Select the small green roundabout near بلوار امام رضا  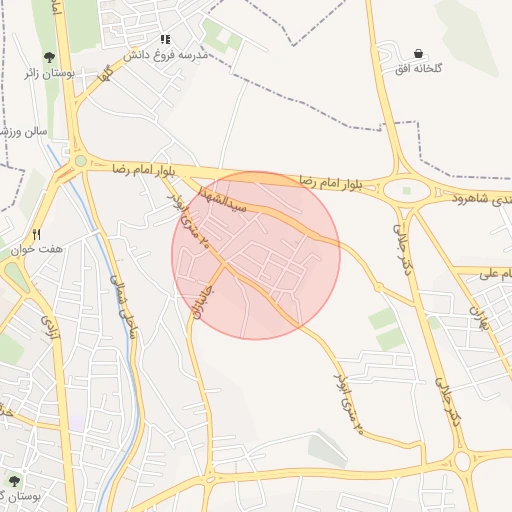[x=80, y=161]
